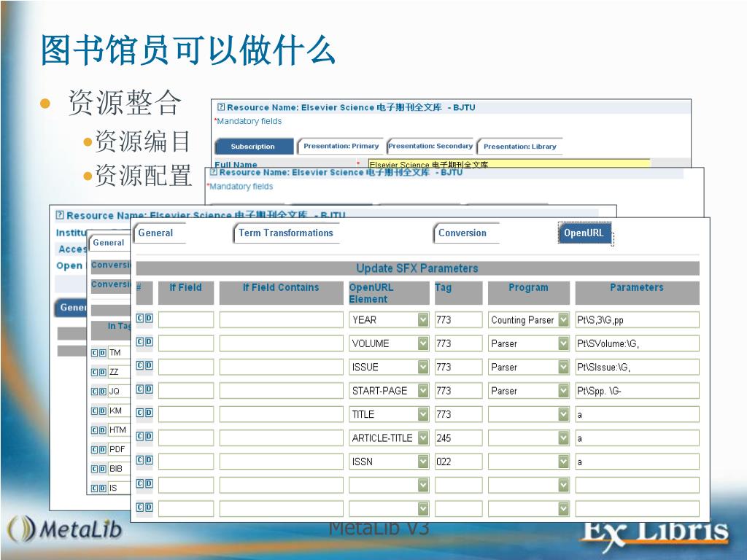Click the D icon in the START-PAGE row
This screenshot has width=747, height=560.
click(x=149, y=389)
